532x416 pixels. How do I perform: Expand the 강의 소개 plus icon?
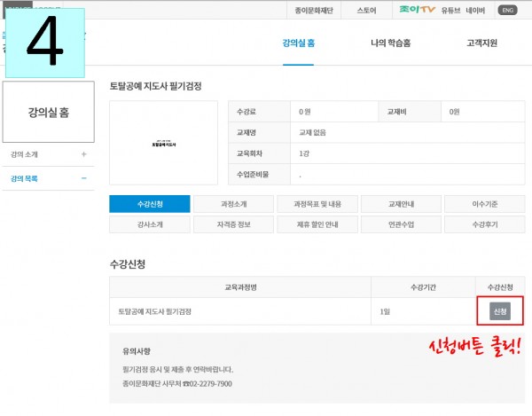(x=84, y=154)
